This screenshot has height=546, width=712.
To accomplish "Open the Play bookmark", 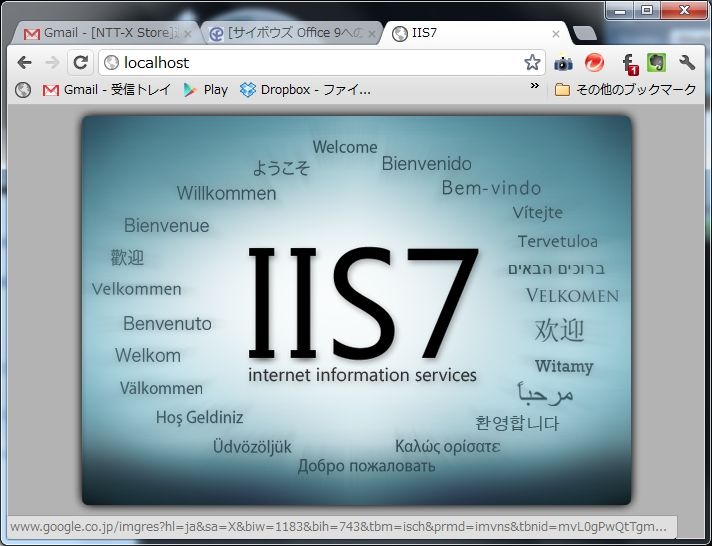I will 205,90.
